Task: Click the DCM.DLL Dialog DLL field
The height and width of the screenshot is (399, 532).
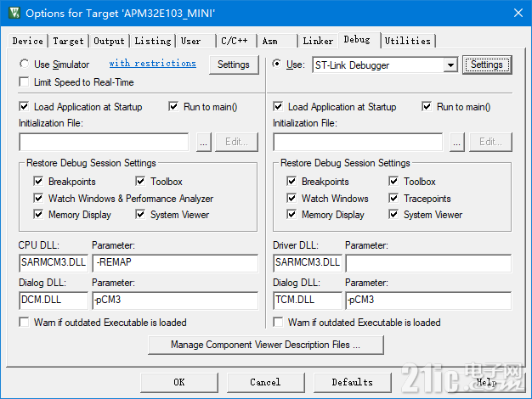Action: [x=54, y=301]
